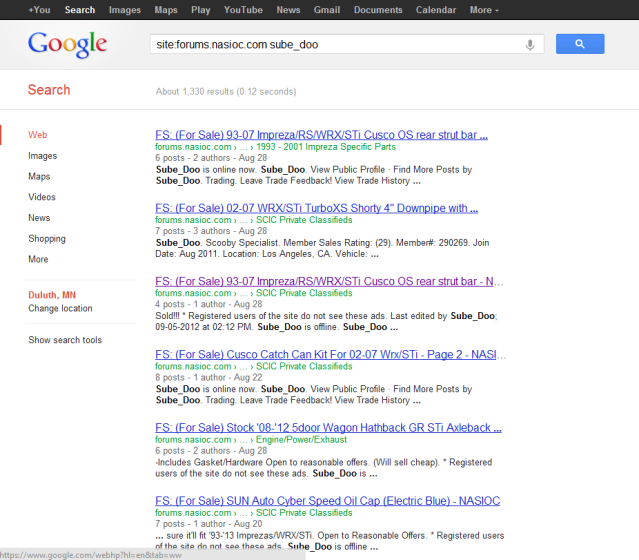Select Search in the top black bar
This screenshot has width=639, height=560.
click(80, 10)
